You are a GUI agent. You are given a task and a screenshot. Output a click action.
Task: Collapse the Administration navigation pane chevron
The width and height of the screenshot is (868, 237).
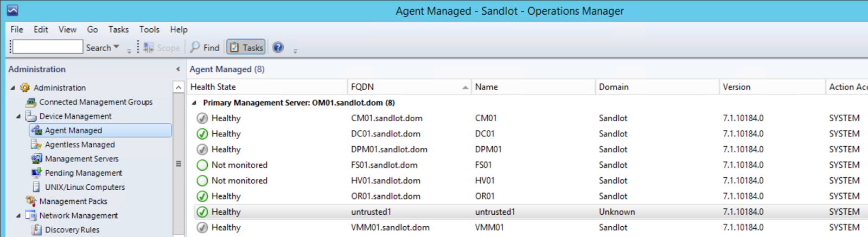coord(178,69)
